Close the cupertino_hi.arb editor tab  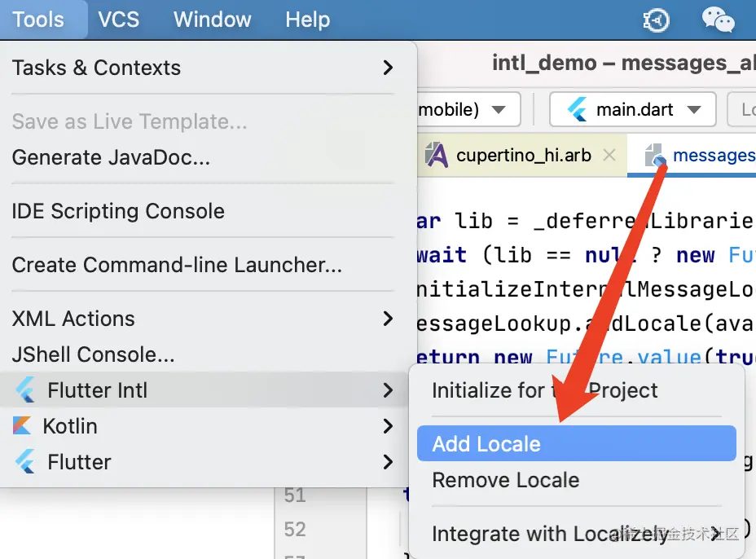click(609, 155)
